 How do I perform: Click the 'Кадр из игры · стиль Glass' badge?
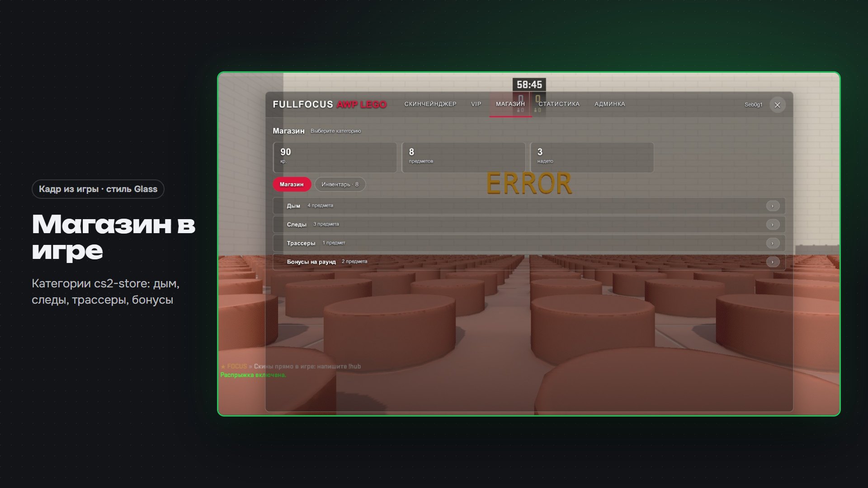click(x=98, y=189)
